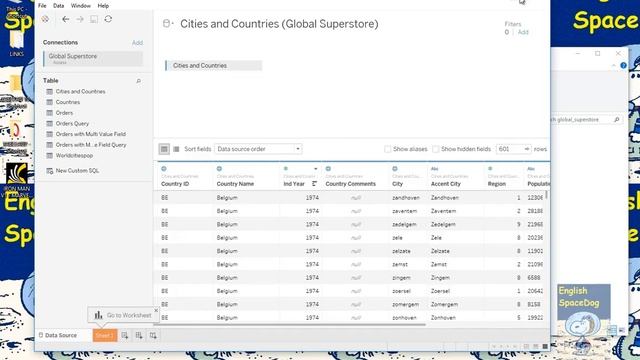Select Cities and Countries table in list
640x360 pixels.
pyautogui.click(x=80, y=91)
